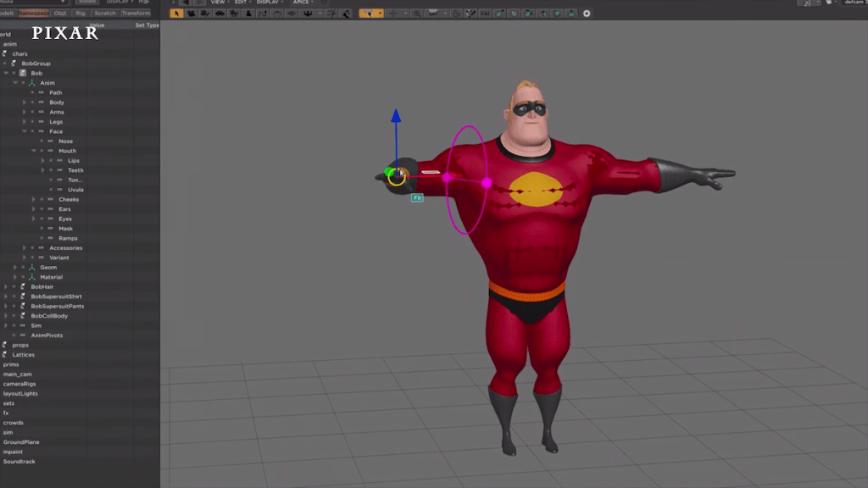Screen dimensions: 868x488
Task: Switch to the Rig tab
Action: [81, 13]
